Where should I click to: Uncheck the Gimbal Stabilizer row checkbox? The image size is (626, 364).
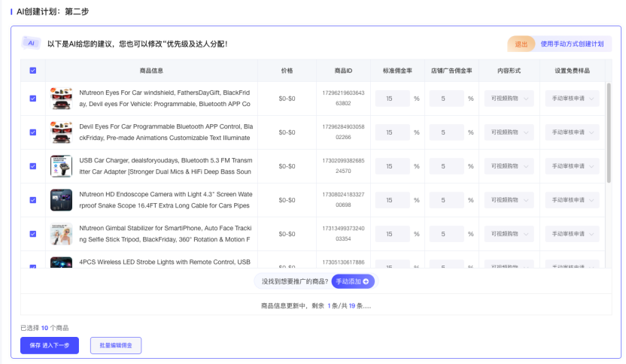[x=32, y=234]
